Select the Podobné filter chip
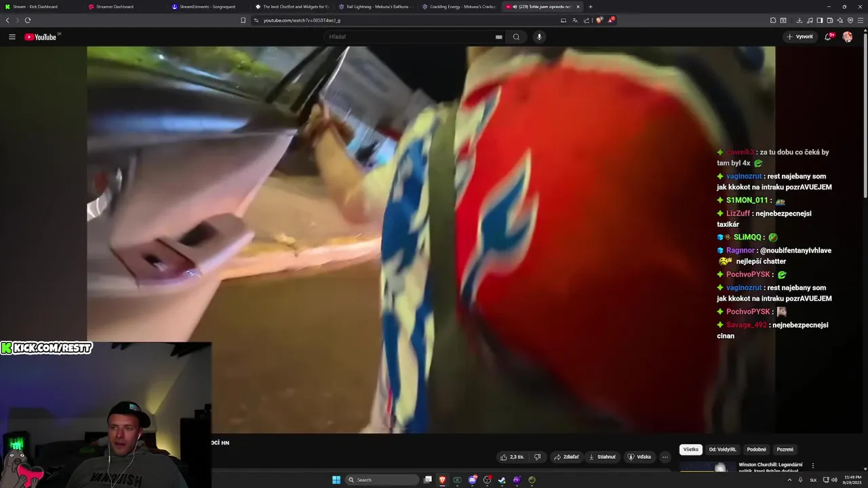 click(757, 449)
